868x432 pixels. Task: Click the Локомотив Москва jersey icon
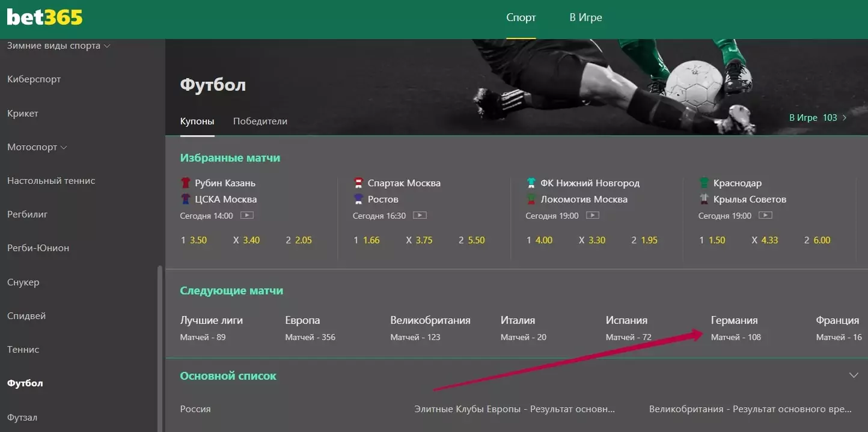click(x=531, y=199)
